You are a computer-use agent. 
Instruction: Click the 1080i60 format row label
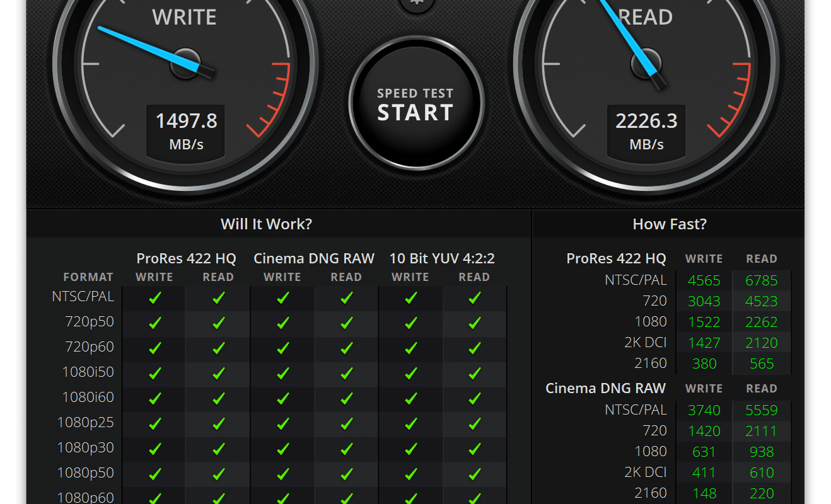(88, 397)
